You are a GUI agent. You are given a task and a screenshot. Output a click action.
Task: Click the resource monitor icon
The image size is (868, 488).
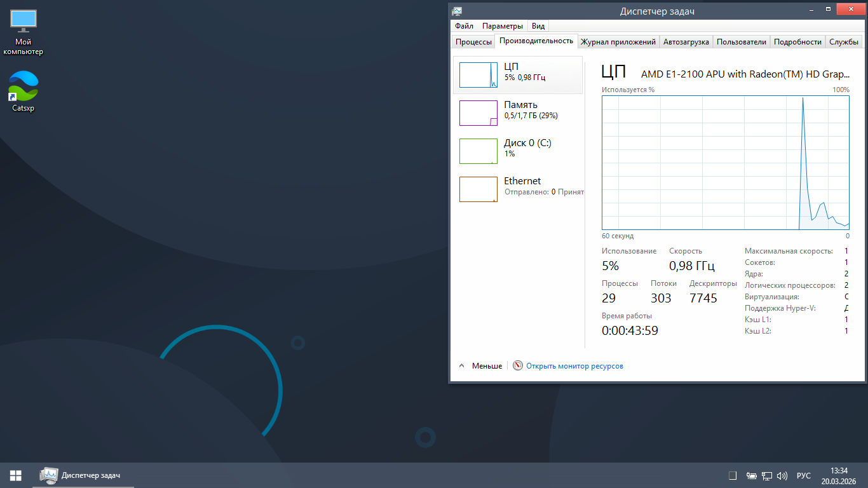click(518, 366)
